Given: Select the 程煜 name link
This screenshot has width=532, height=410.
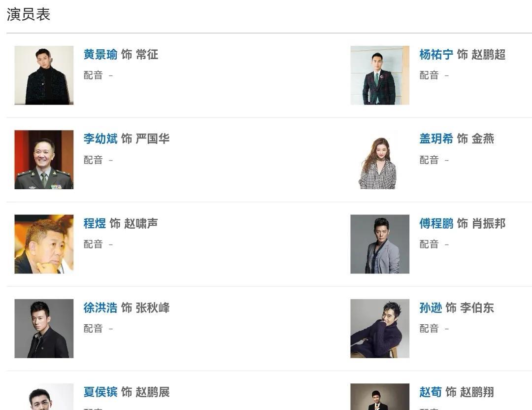Looking at the screenshot, I should tap(95, 224).
